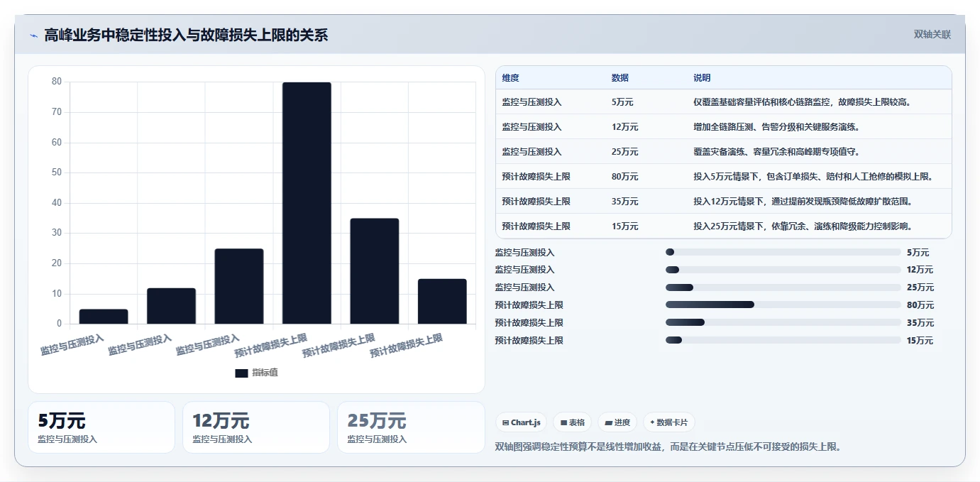
Task: Click description starting 投入25万元情景下
Action: (x=803, y=226)
